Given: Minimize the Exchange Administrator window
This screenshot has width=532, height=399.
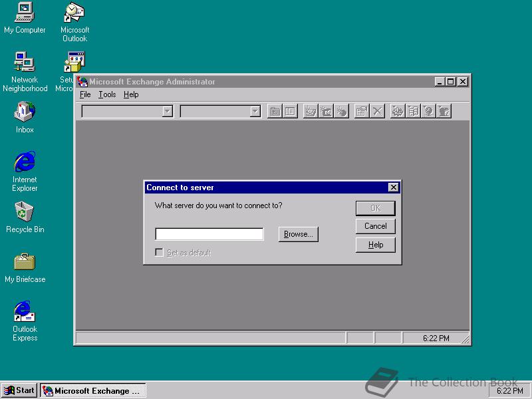Looking at the screenshot, I should [x=440, y=81].
